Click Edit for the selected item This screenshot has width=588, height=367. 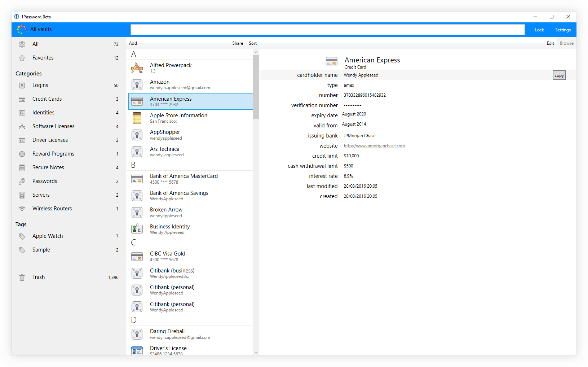(551, 43)
